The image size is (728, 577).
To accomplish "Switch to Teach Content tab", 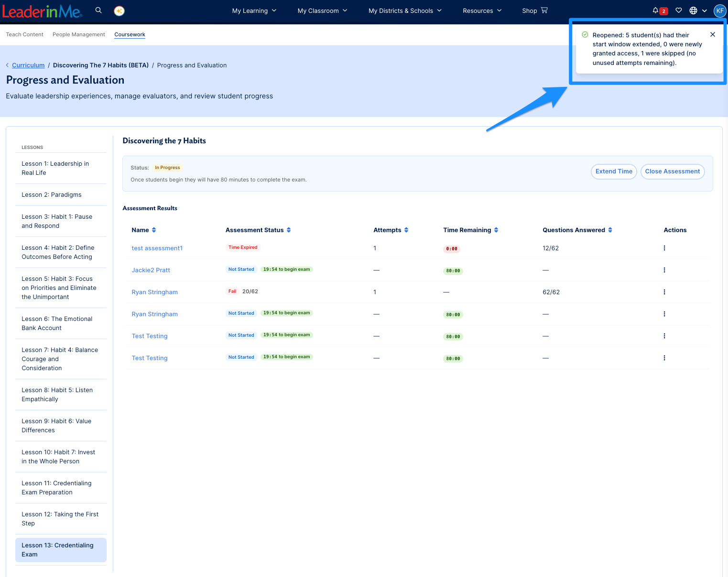I will [x=25, y=34].
